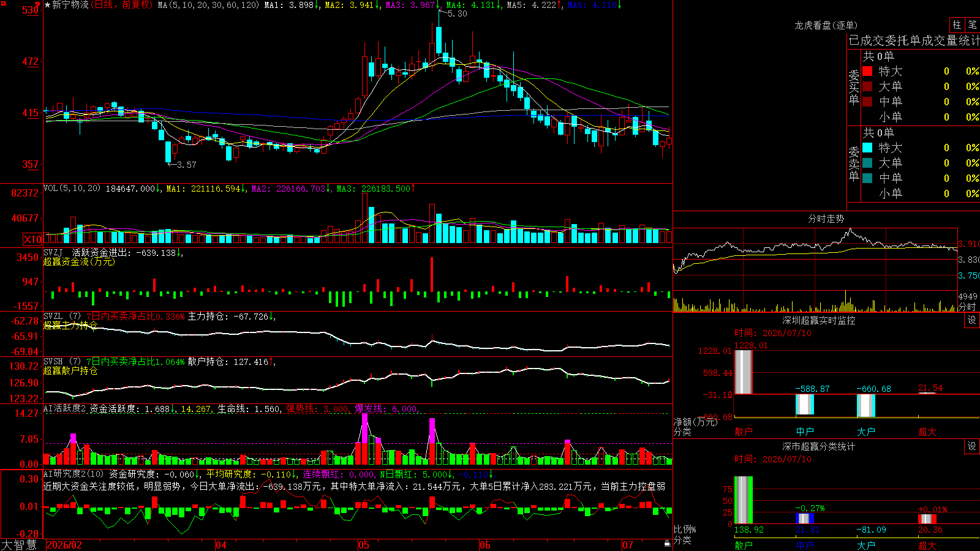Click the MA(5,10,20,30,60,120) parameter label

[208, 5]
